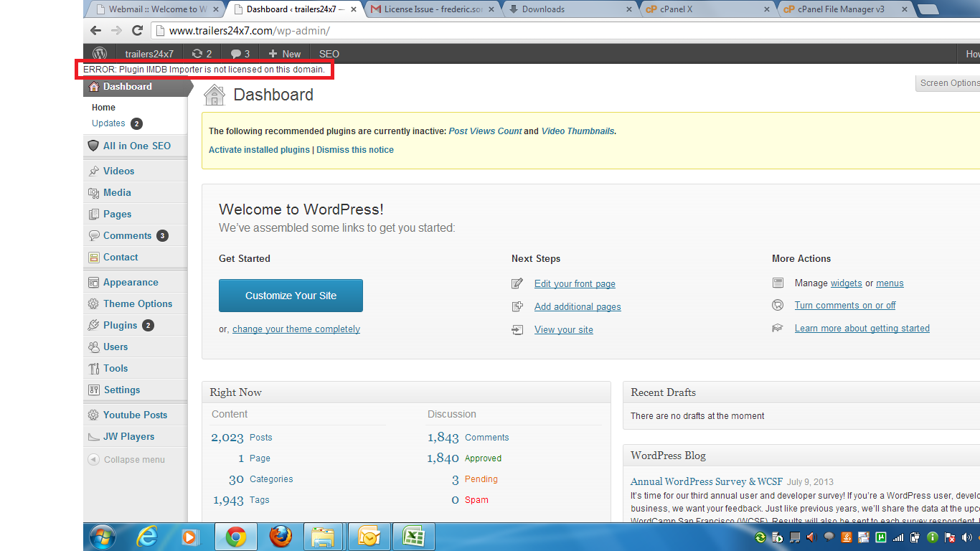Image resolution: width=980 pixels, height=551 pixels.
Task: Click Edit your front page link
Action: [x=575, y=284]
